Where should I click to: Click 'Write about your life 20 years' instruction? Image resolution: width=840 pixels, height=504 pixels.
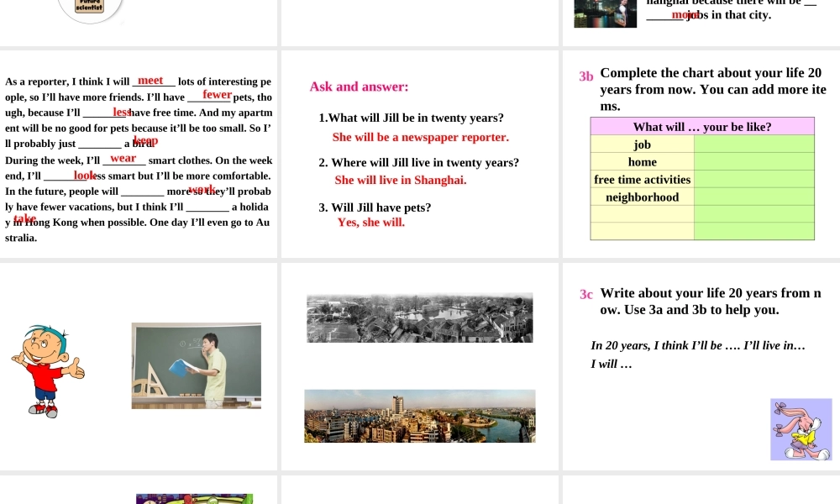point(711,302)
